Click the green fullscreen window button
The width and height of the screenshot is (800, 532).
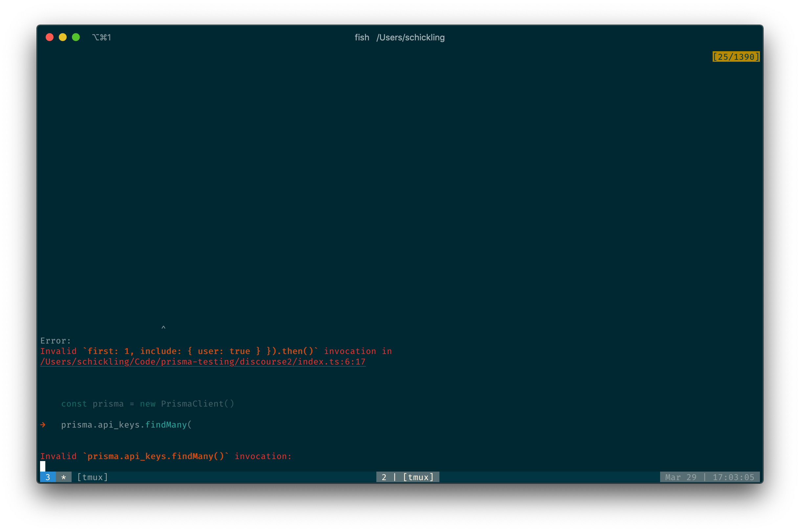[x=76, y=37]
